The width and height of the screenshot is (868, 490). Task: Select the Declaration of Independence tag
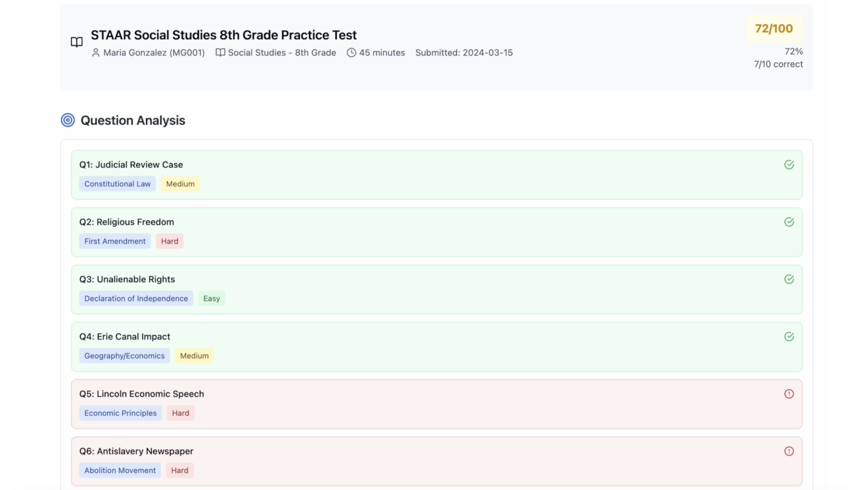click(136, 298)
